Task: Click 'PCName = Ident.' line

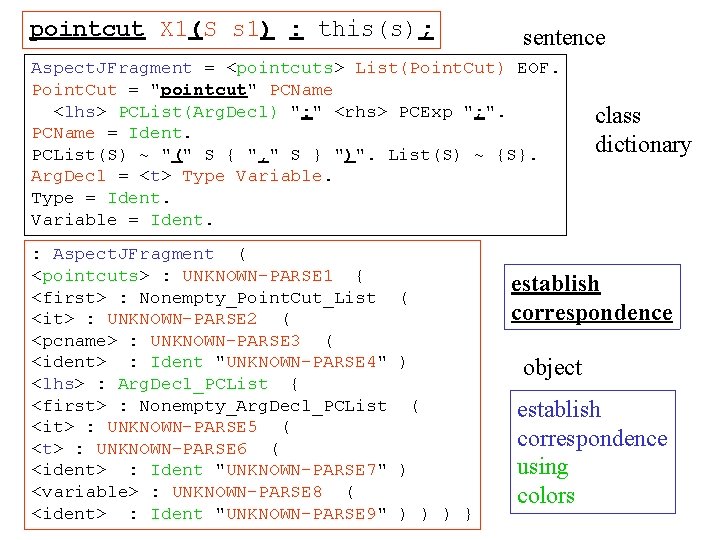Action: [111, 134]
